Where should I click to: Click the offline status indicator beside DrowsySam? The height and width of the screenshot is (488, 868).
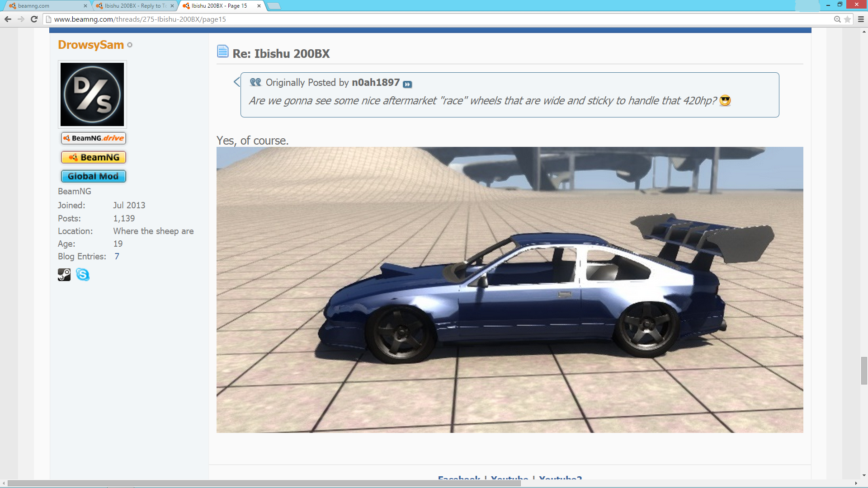pos(130,45)
